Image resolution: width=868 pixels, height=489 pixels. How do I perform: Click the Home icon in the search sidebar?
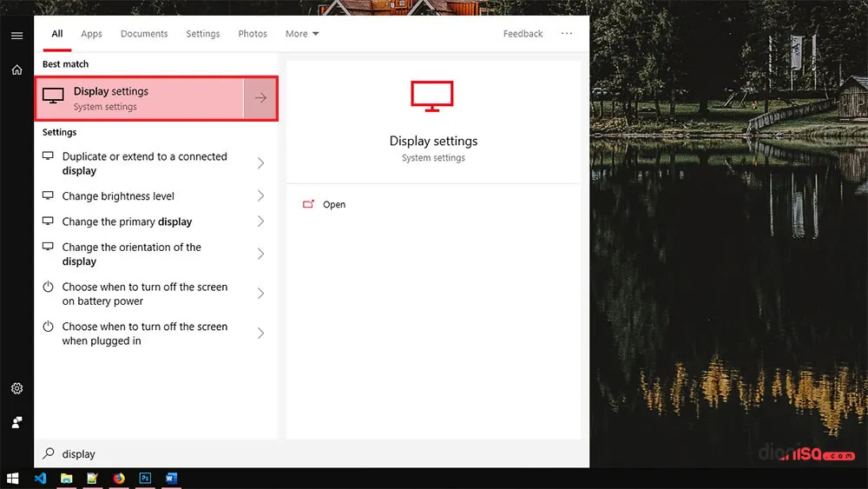[16, 69]
